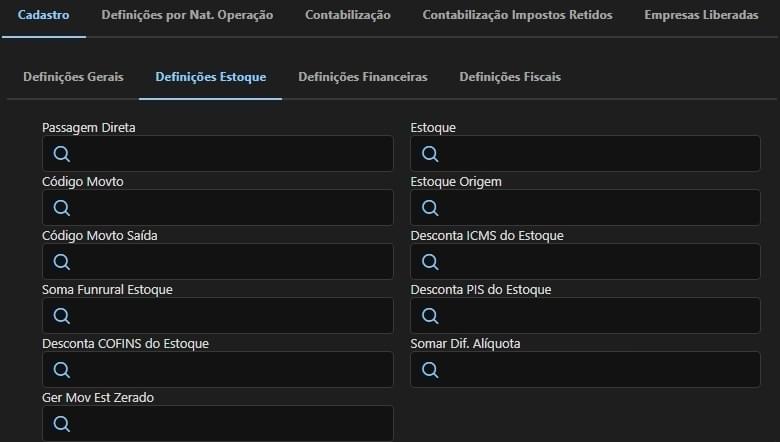Viewport: 780px width, 442px height.
Task: Open Definições por Nat. Operação tab
Action: point(187,16)
